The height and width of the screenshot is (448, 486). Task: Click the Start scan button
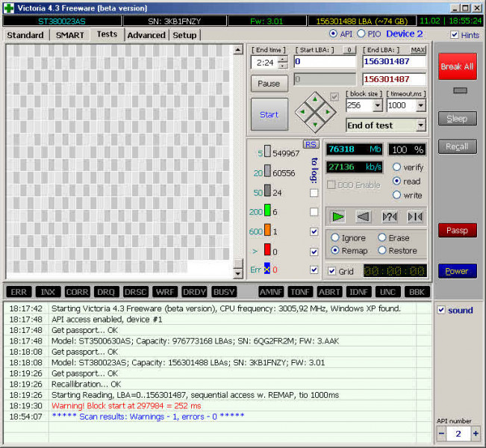point(269,114)
